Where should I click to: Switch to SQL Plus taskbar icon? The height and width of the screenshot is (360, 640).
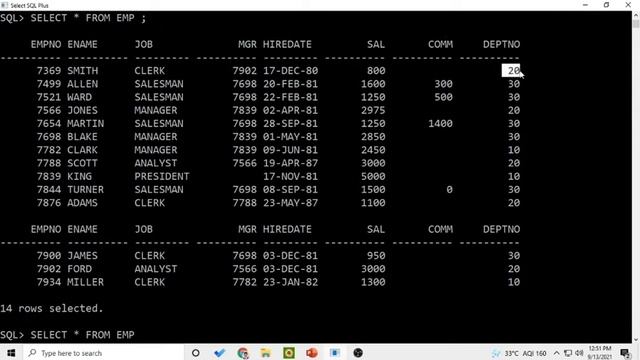(x=335, y=353)
